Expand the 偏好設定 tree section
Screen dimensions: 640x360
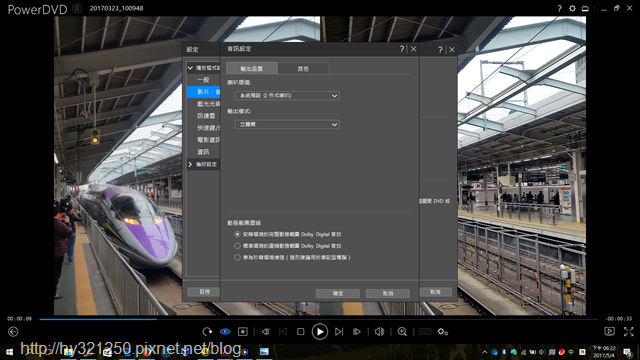(190, 164)
